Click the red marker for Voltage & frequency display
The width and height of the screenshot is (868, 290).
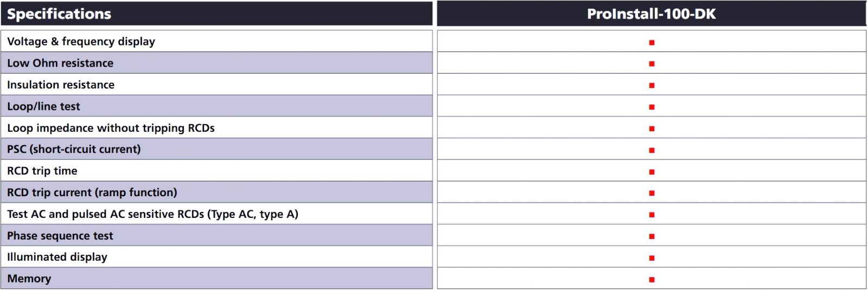point(652,42)
